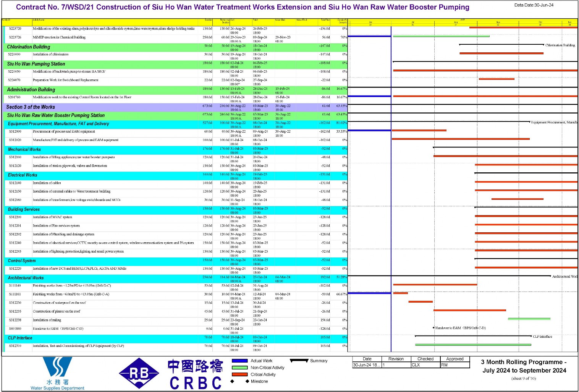
Task: Click the blue RB diamond logo
Action: click(x=139, y=373)
